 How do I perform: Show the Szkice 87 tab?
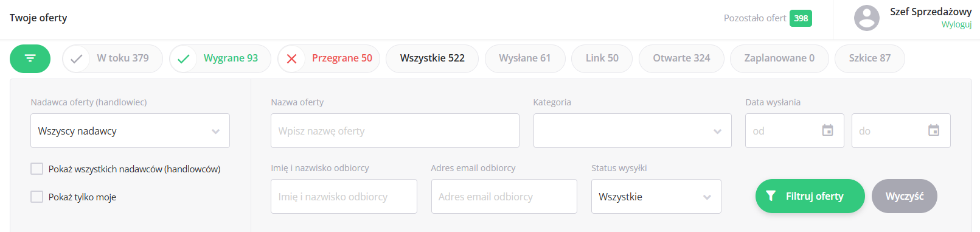click(x=869, y=58)
